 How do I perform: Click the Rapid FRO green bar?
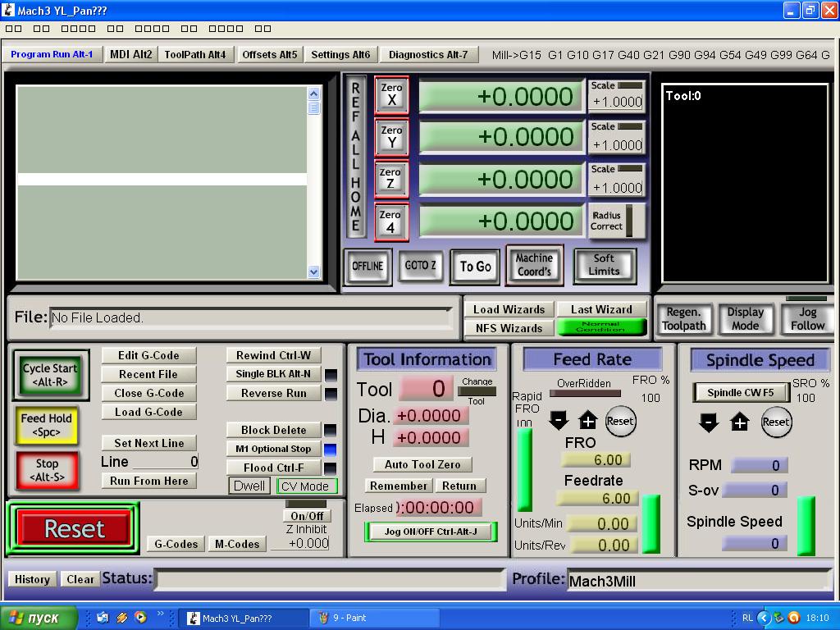click(525, 470)
